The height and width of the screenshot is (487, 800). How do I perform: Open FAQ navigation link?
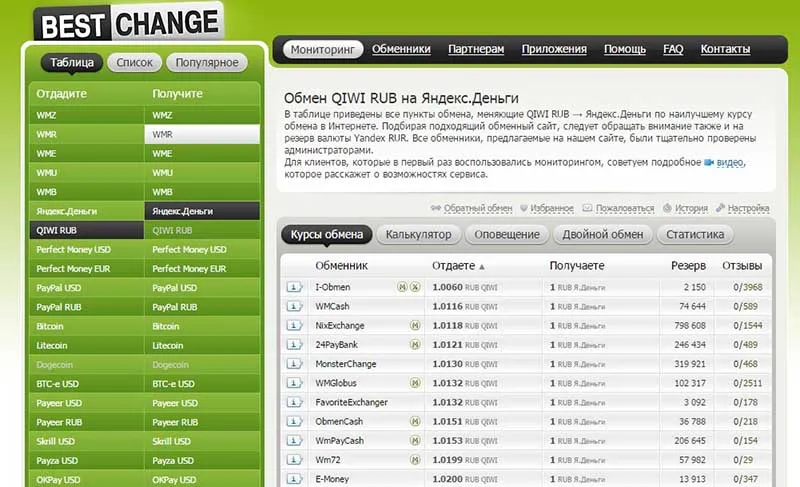coord(673,49)
